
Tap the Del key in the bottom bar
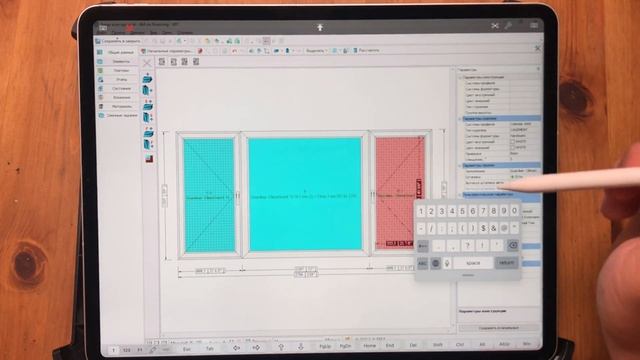tap(413, 345)
